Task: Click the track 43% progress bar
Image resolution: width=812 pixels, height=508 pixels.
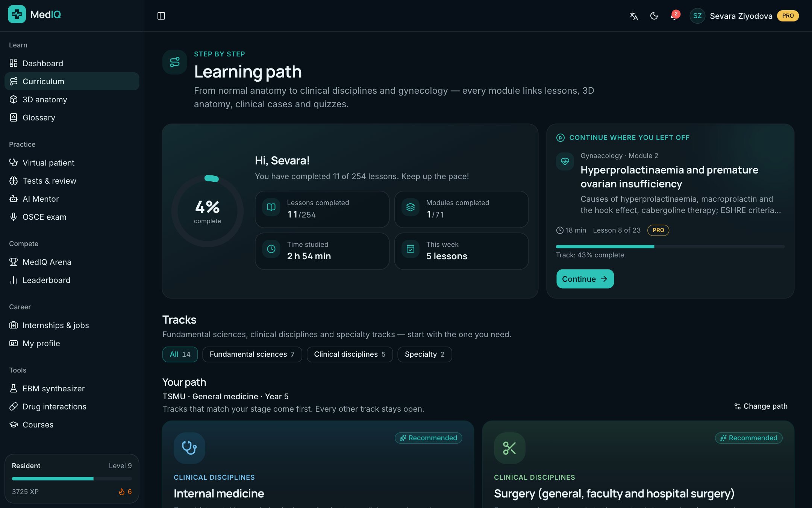Action: [670, 247]
